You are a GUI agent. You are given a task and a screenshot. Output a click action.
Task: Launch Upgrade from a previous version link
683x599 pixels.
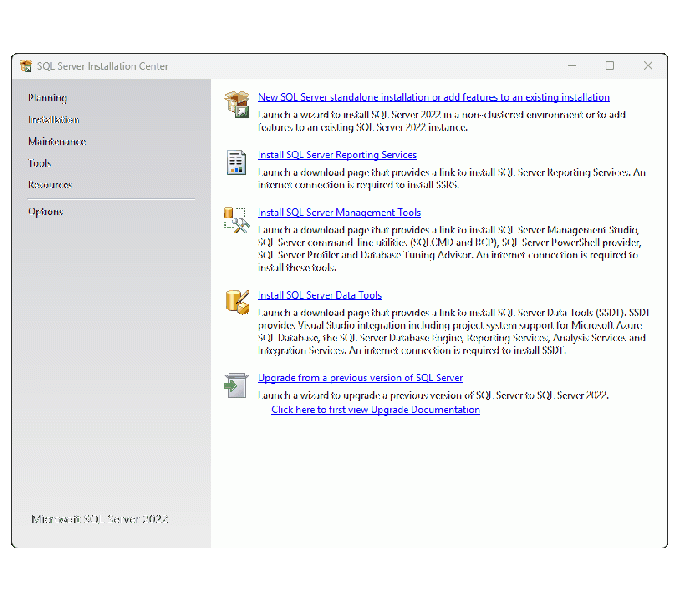360,378
